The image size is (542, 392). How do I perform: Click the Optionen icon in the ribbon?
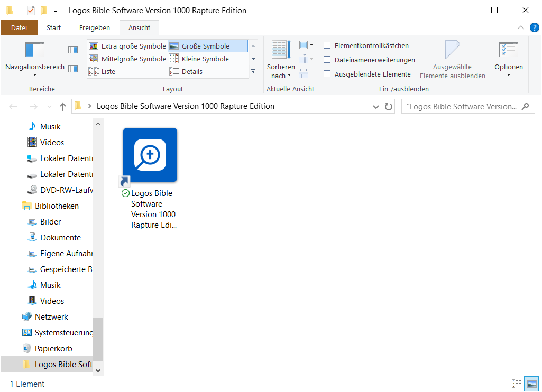[x=508, y=50]
